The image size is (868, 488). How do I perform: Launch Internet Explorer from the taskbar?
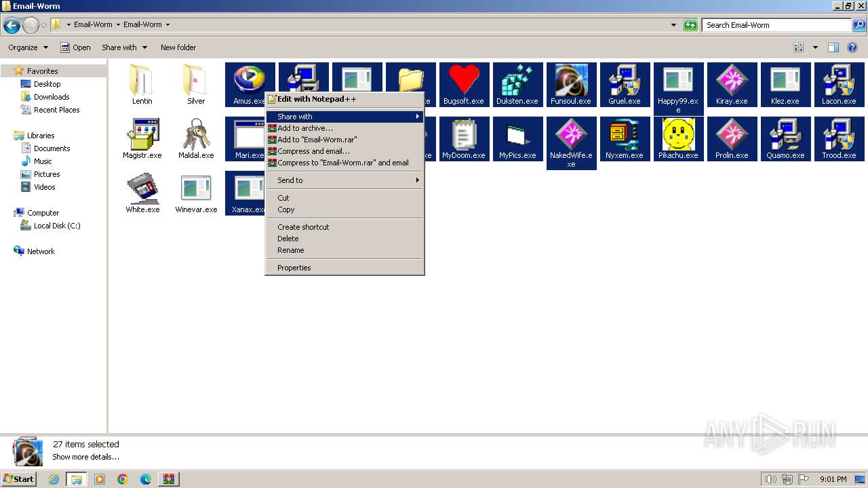click(54, 479)
